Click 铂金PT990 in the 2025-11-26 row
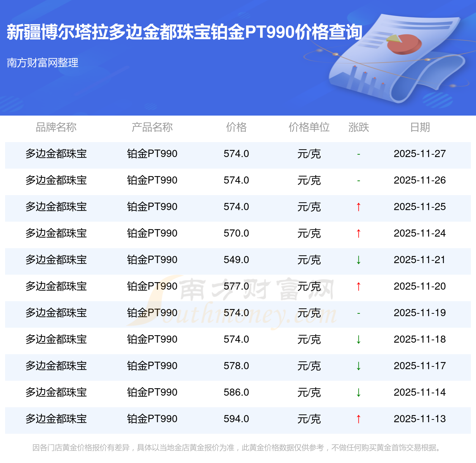The image size is (476, 463). click(152, 180)
